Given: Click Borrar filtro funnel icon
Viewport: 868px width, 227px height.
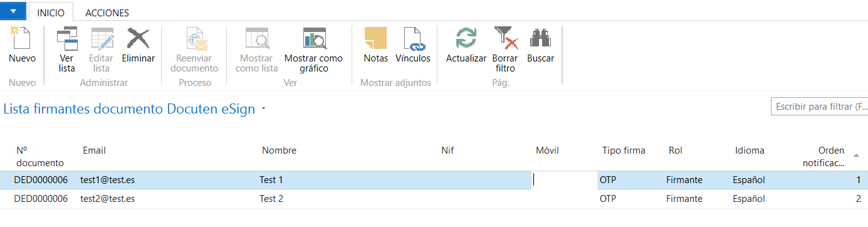Looking at the screenshot, I should pos(505,39).
